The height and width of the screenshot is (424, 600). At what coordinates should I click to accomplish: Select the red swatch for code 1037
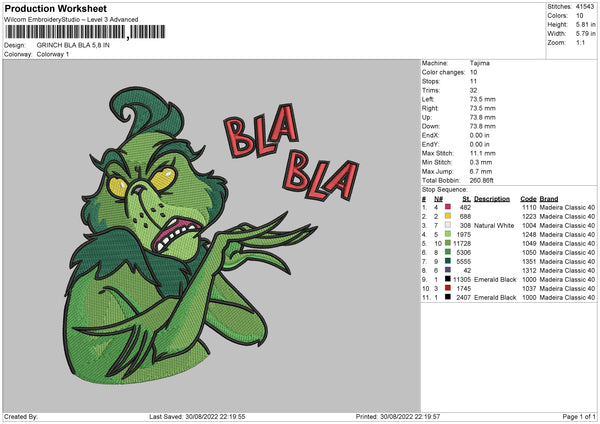coord(448,288)
